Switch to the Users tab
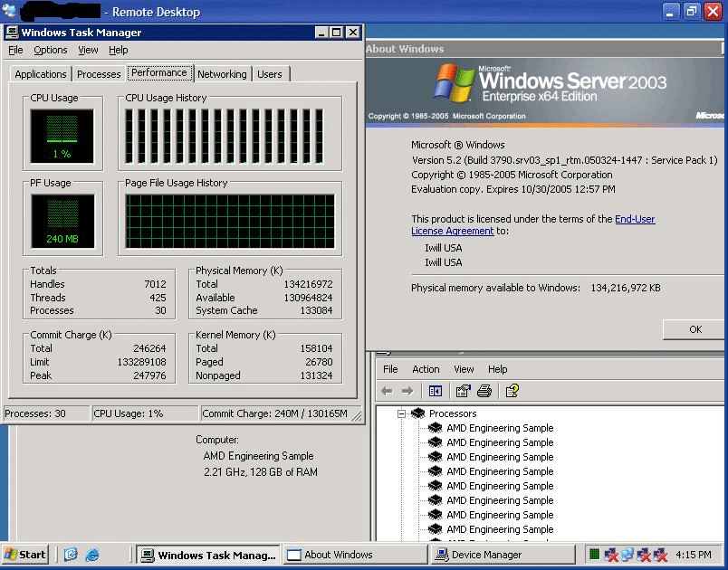Viewport: 728px width, 570px height. [270, 74]
